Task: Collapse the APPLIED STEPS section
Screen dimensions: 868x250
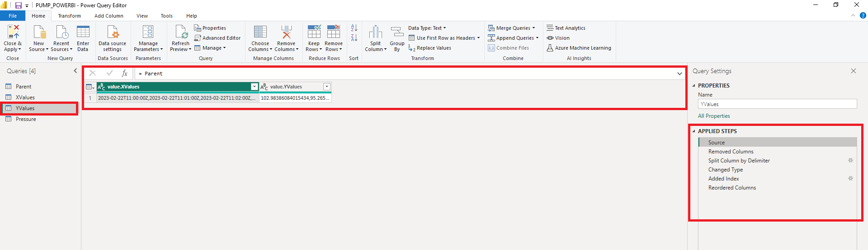Action: click(694, 131)
